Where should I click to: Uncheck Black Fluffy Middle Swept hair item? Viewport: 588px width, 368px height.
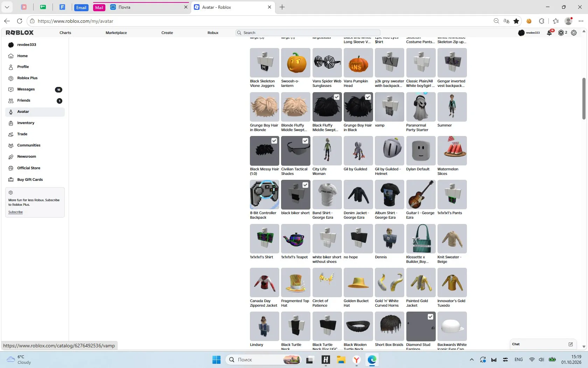click(336, 97)
